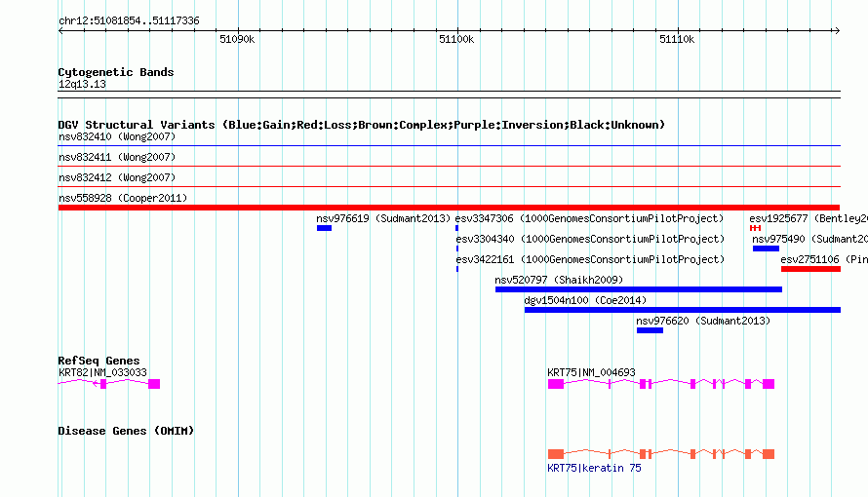The image size is (868, 497).
Task: Click the Disease Genes (OMIM) track heading
Action: 126,431
